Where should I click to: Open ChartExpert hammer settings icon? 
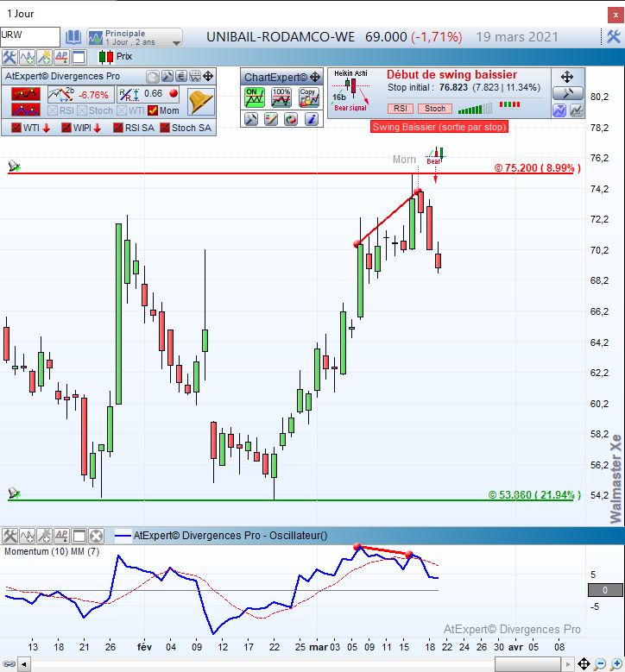click(x=251, y=119)
